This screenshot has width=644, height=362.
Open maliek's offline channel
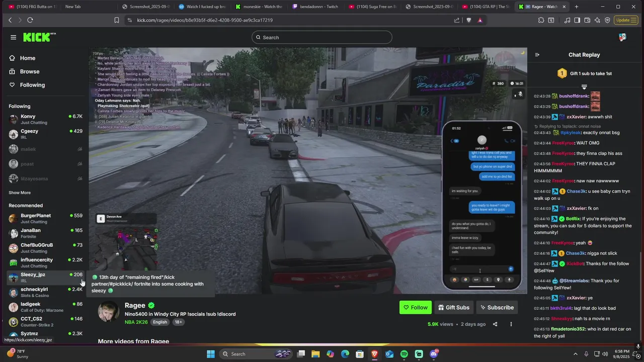coord(45,149)
